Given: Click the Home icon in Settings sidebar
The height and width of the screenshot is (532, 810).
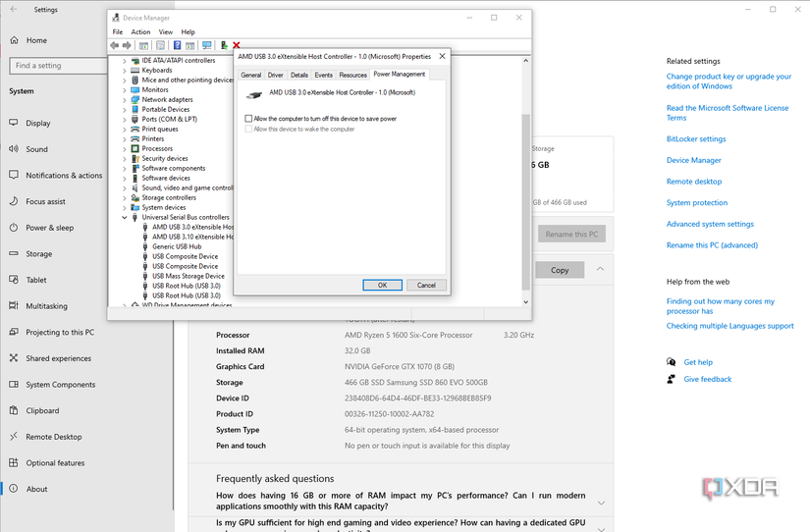Looking at the screenshot, I should (x=15, y=40).
